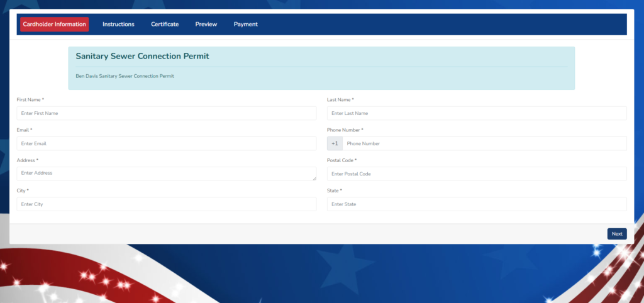Click the Postal Code * label
The image size is (644, 303).
(x=342, y=160)
